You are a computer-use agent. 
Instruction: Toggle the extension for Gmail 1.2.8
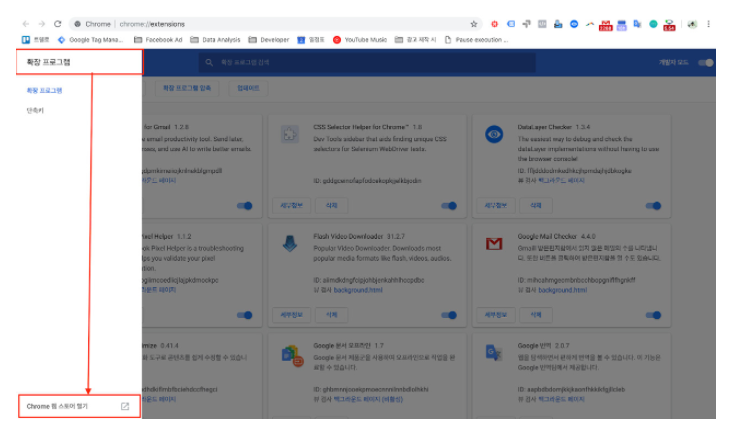click(x=245, y=206)
